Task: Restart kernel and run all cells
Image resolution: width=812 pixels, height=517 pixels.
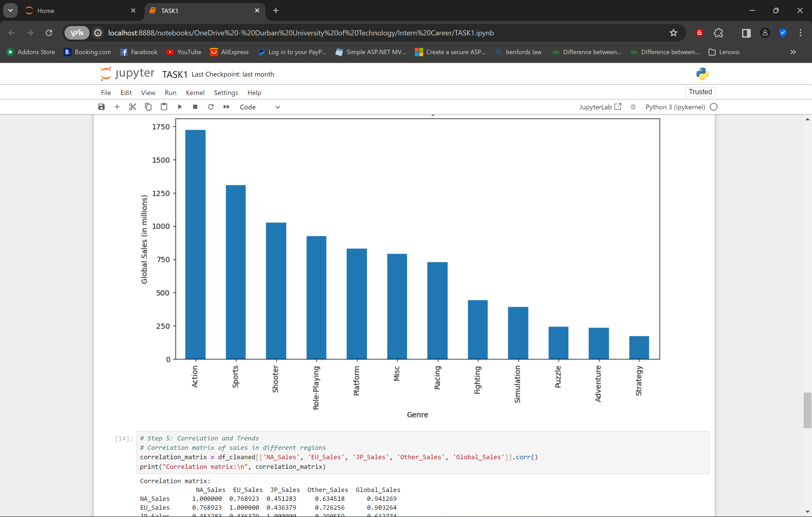Action: (x=226, y=107)
